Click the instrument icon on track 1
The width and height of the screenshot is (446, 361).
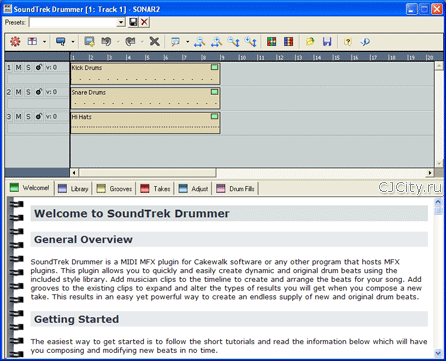tap(39, 67)
